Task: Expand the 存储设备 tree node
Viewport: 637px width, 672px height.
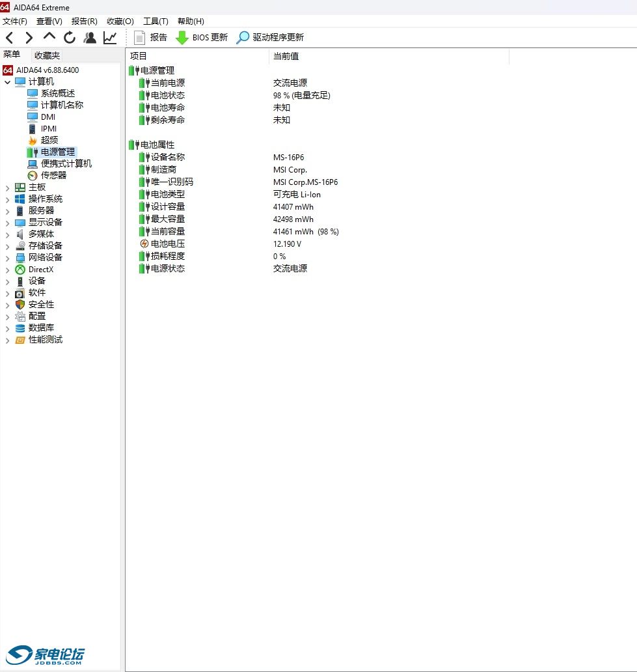Action: point(7,246)
